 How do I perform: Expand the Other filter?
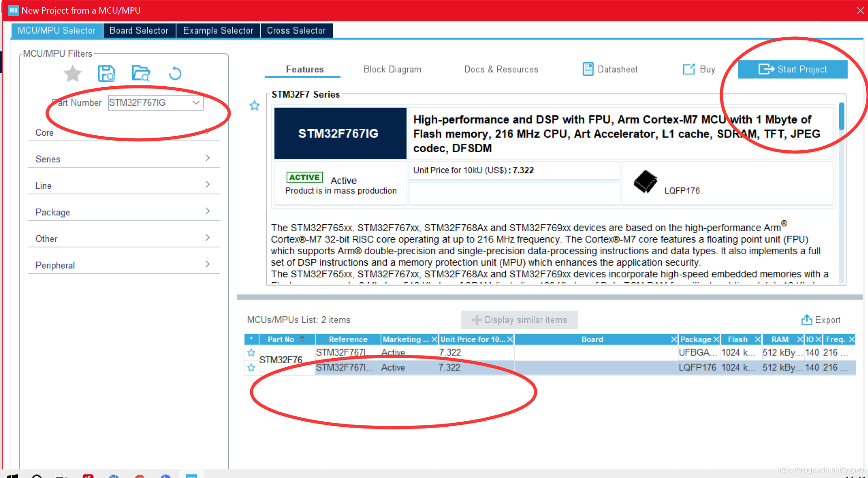click(123, 238)
